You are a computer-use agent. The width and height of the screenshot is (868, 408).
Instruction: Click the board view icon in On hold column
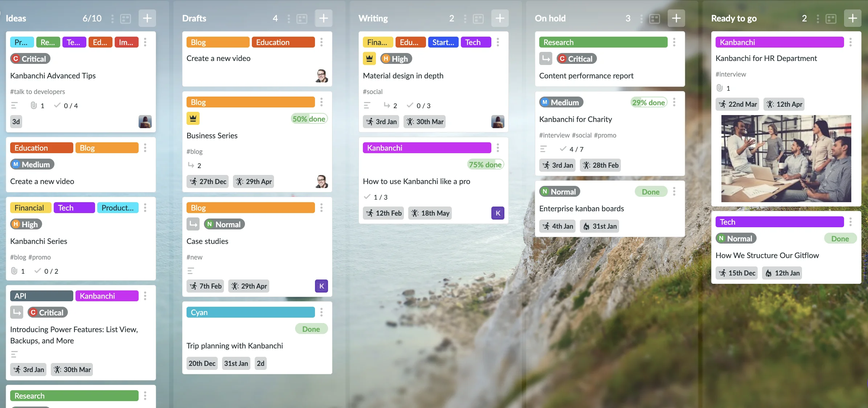pos(655,18)
